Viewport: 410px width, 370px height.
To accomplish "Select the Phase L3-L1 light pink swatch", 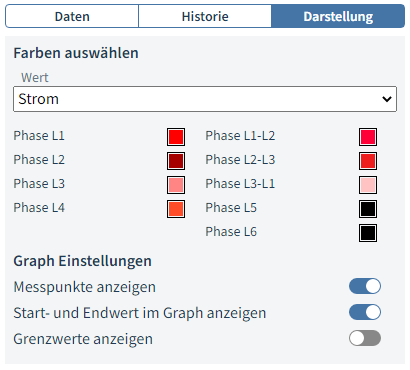I will [368, 185].
